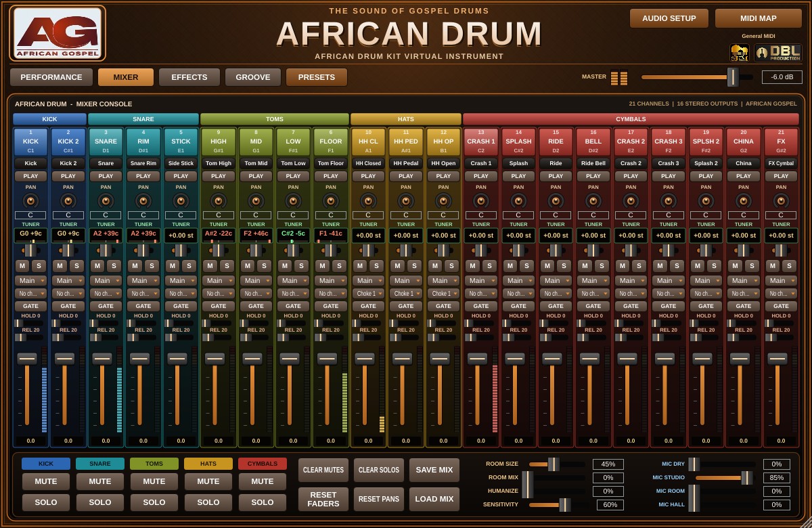812x528 pixels.
Task: Open the PRESETS tab
Action: coord(317,77)
